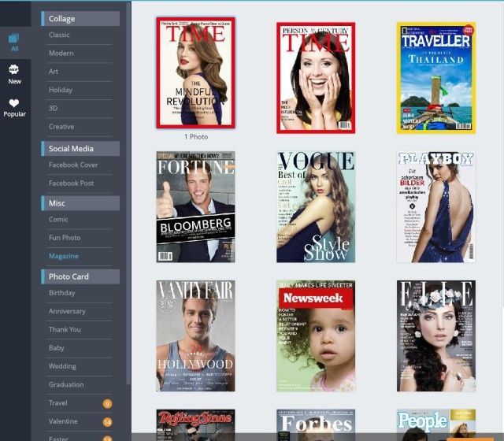Viewport: 504px width, 441px height.
Task: Pick the Traveller Thailand cover template
Action: (435, 78)
